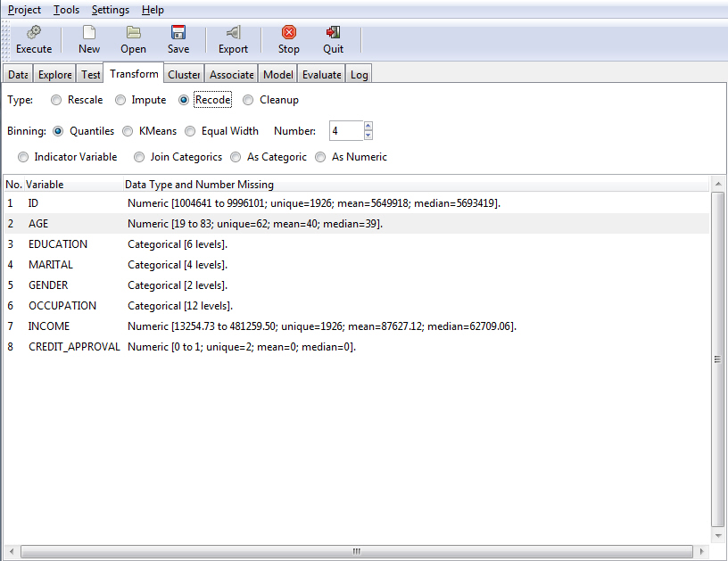Click the vertical scrollbar up arrow
The image size is (728, 561).
(x=718, y=185)
